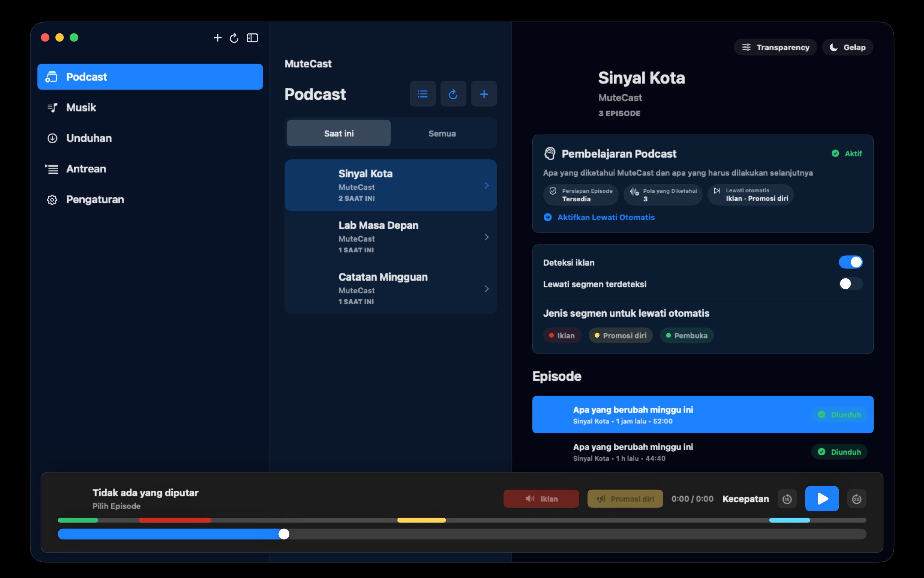Skip back 15 seconds
Screen dimensions: 924x578
click(x=787, y=499)
